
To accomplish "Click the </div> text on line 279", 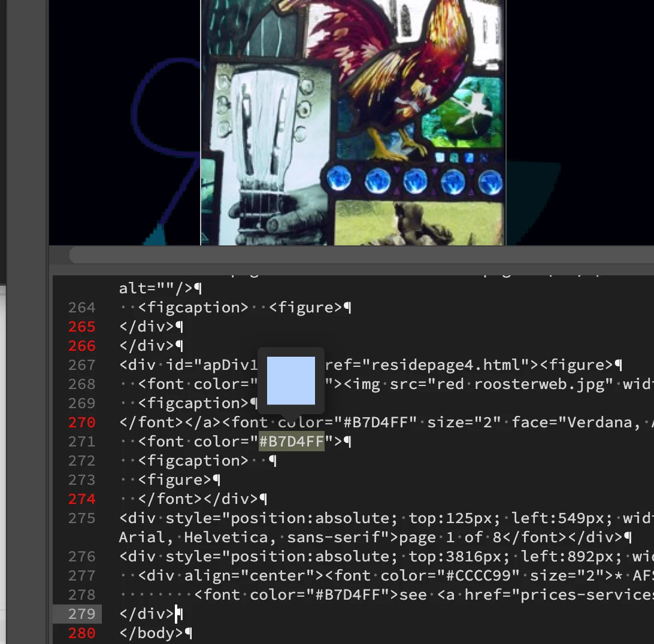I will (x=146, y=614).
